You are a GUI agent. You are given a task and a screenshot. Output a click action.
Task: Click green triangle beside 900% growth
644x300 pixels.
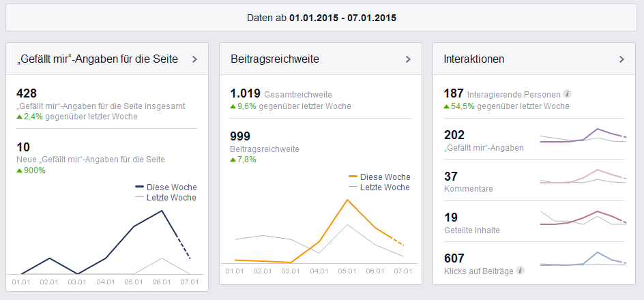click(19, 170)
